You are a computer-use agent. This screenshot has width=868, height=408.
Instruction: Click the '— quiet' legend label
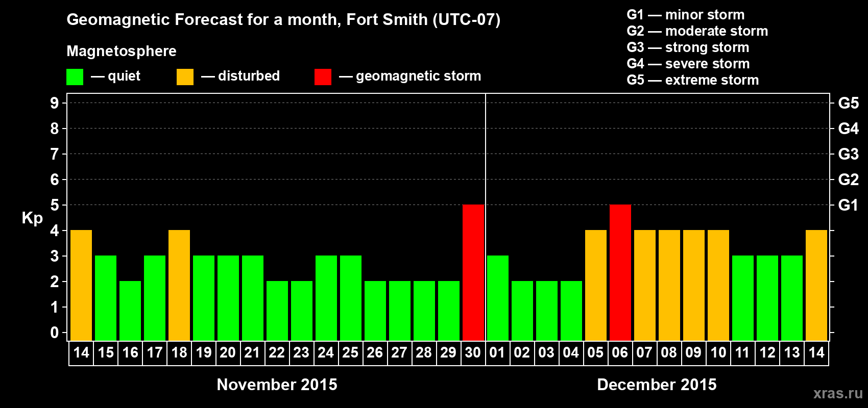coord(115,76)
